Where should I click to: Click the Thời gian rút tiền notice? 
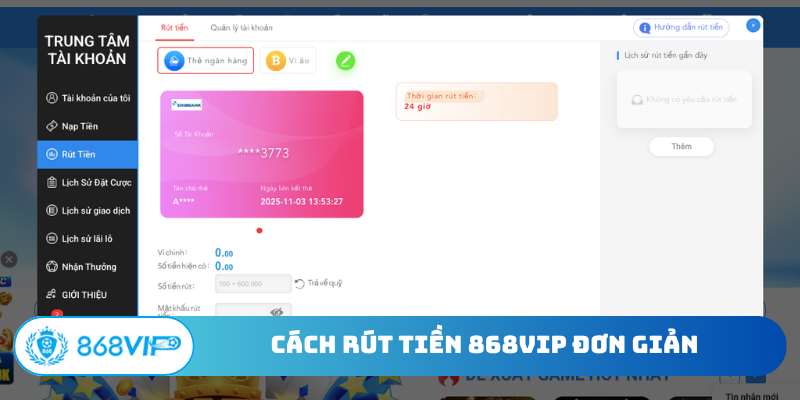point(477,102)
